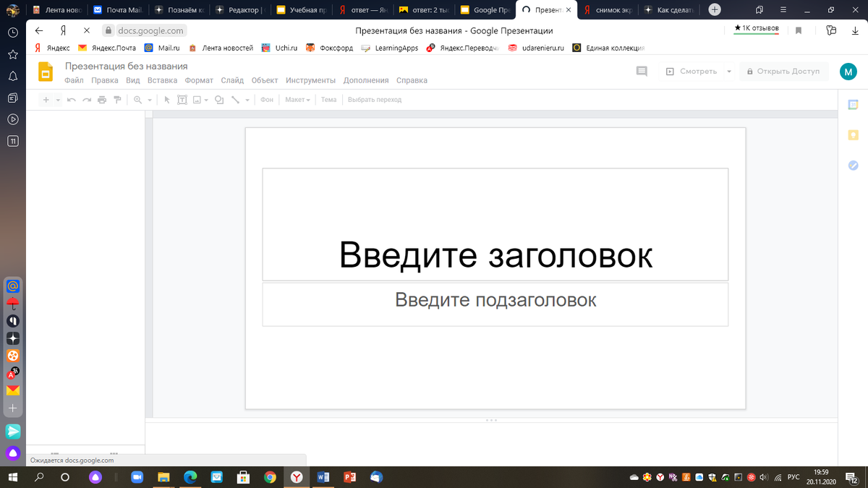The width and height of the screenshot is (868, 488).
Task: Select the Text box tool
Action: point(182,100)
